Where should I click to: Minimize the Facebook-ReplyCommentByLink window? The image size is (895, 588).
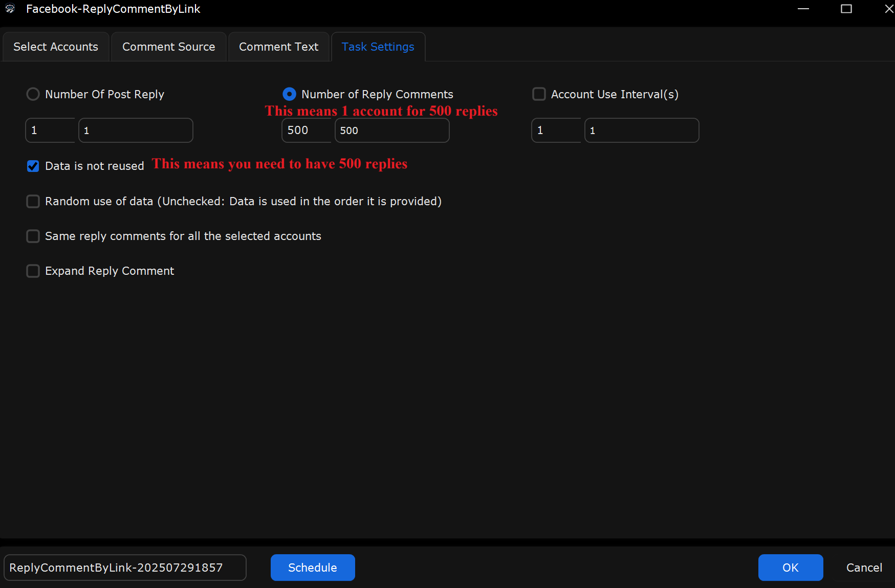point(803,9)
